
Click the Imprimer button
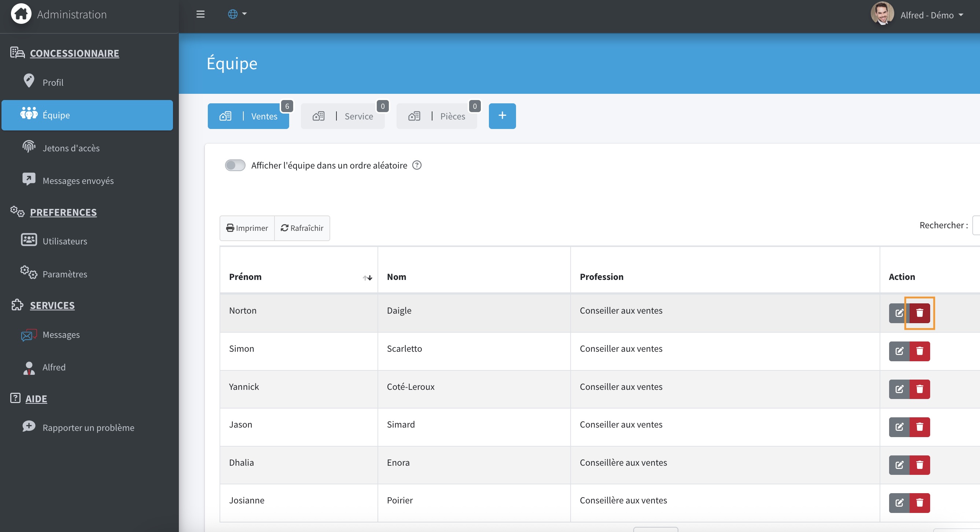click(x=247, y=228)
